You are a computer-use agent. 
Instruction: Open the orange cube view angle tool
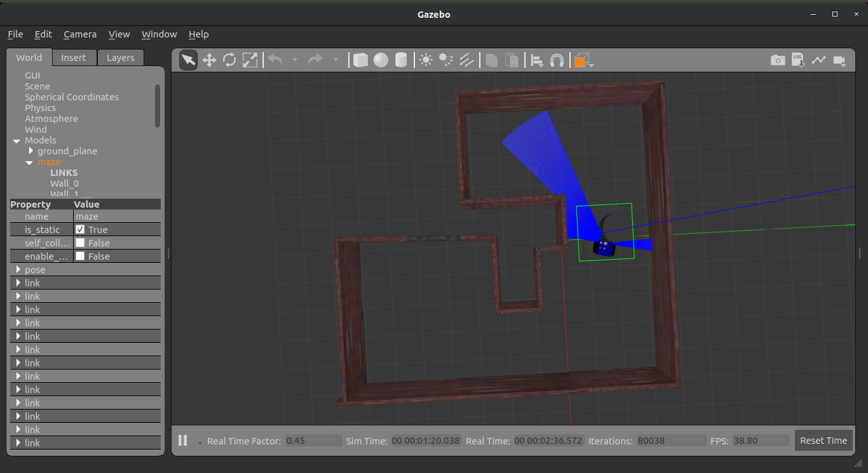tap(583, 61)
